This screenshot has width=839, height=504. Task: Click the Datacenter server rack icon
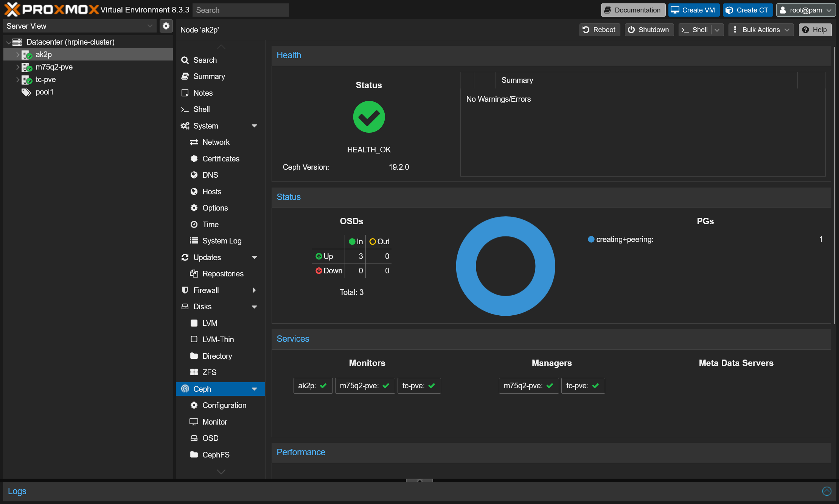click(x=17, y=42)
